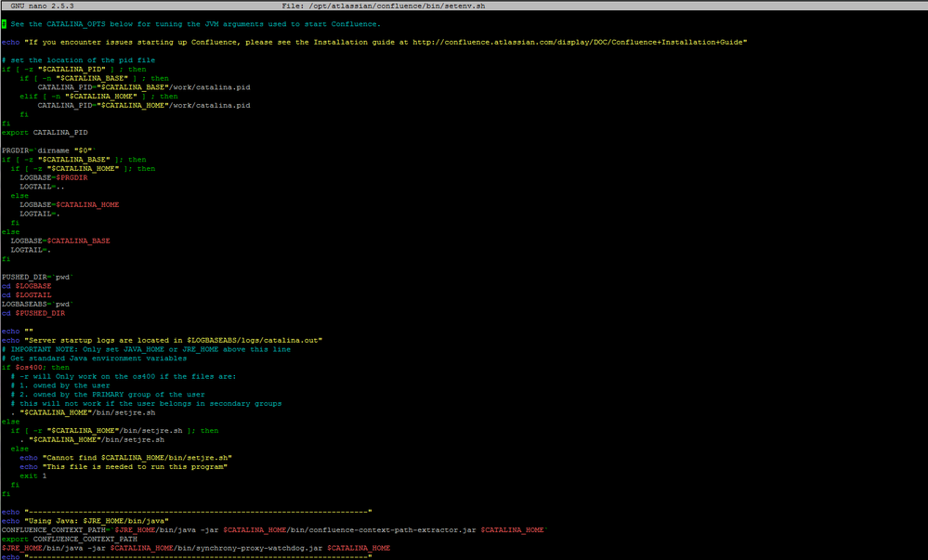Click the "cd $LOGTAIL" command
Image resolution: width=928 pixels, height=560 pixels.
point(27,294)
